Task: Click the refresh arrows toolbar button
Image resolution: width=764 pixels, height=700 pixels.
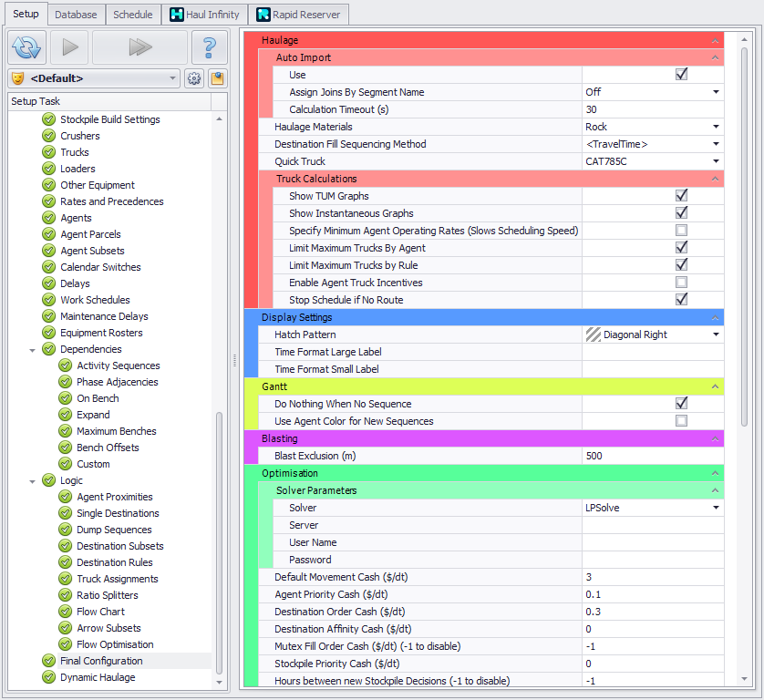Action: click(x=27, y=46)
